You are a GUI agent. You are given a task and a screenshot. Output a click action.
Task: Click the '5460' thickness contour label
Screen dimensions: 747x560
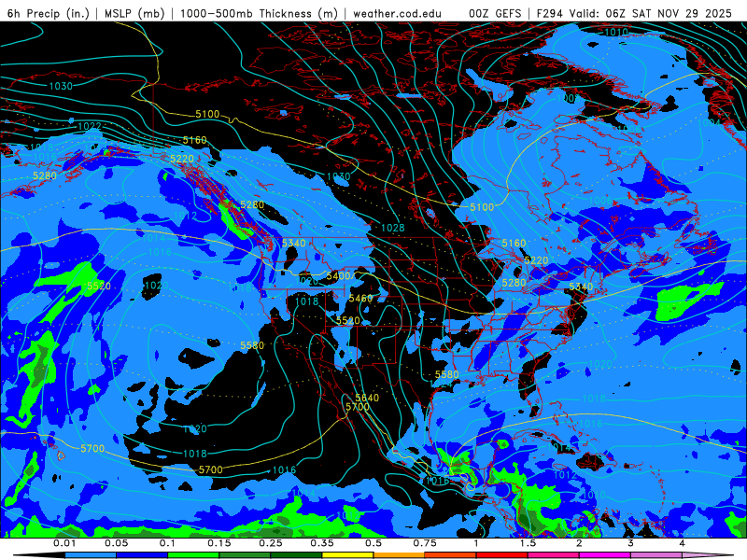tap(360, 299)
